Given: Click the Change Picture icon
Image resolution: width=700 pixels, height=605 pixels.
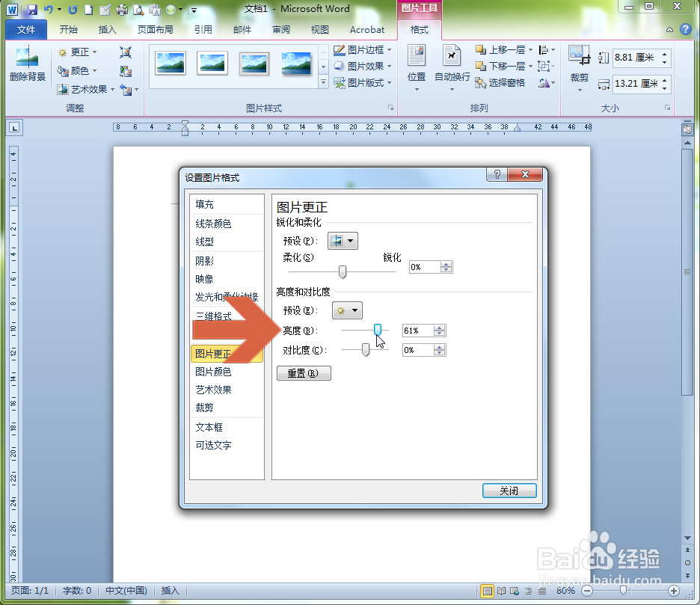Looking at the screenshot, I should [x=126, y=71].
